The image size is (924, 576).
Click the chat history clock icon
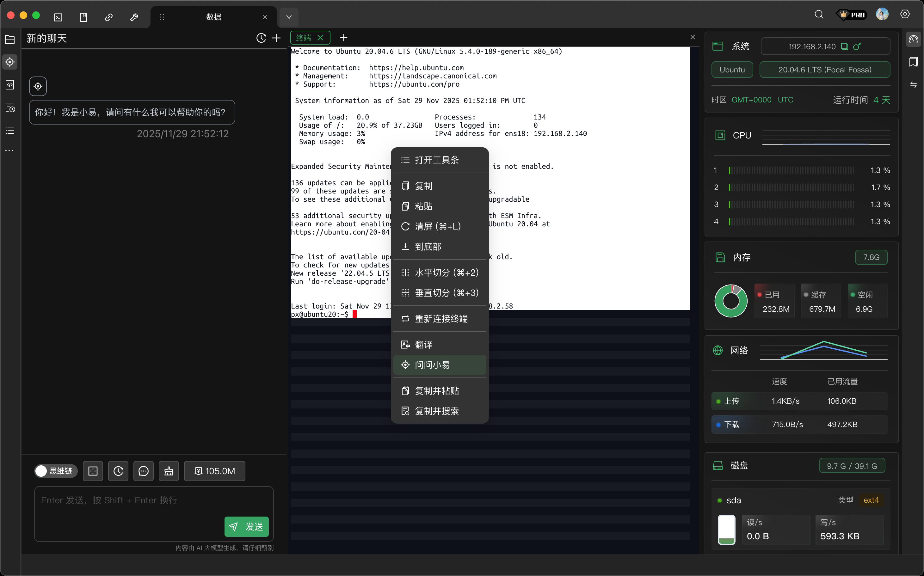pyautogui.click(x=261, y=38)
